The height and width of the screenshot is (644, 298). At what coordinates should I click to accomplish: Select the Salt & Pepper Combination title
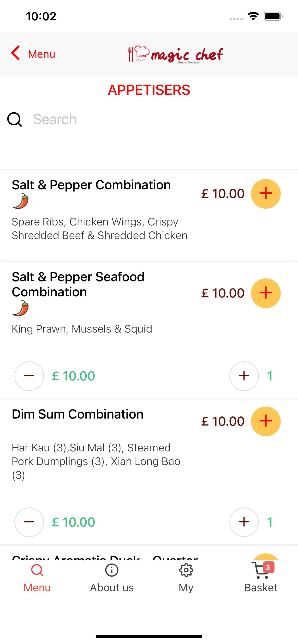91,185
